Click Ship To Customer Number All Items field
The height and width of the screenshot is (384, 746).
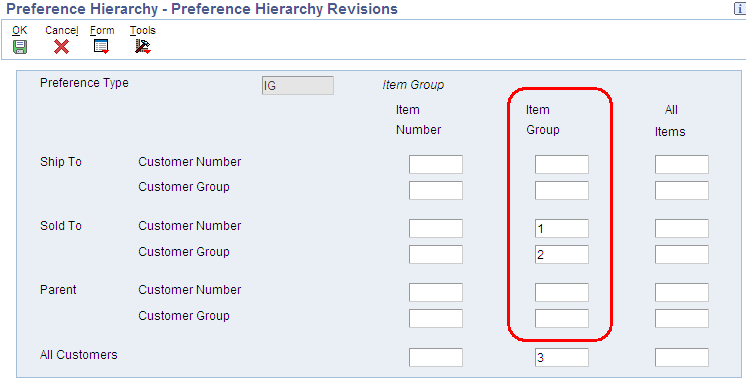click(x=682, y=165)
